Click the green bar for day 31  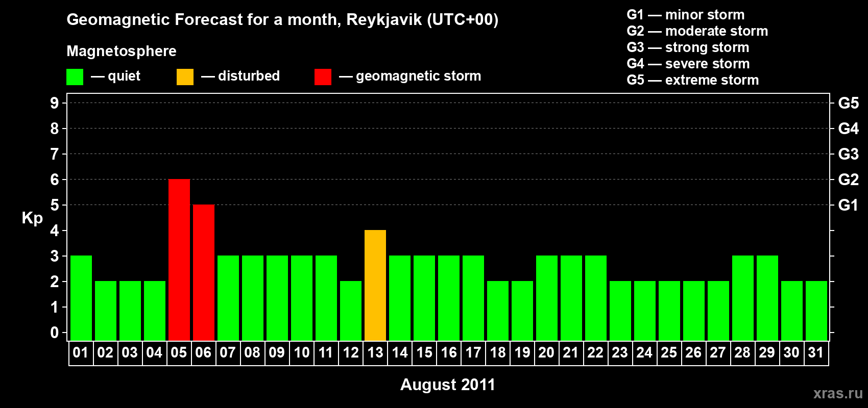816,311
